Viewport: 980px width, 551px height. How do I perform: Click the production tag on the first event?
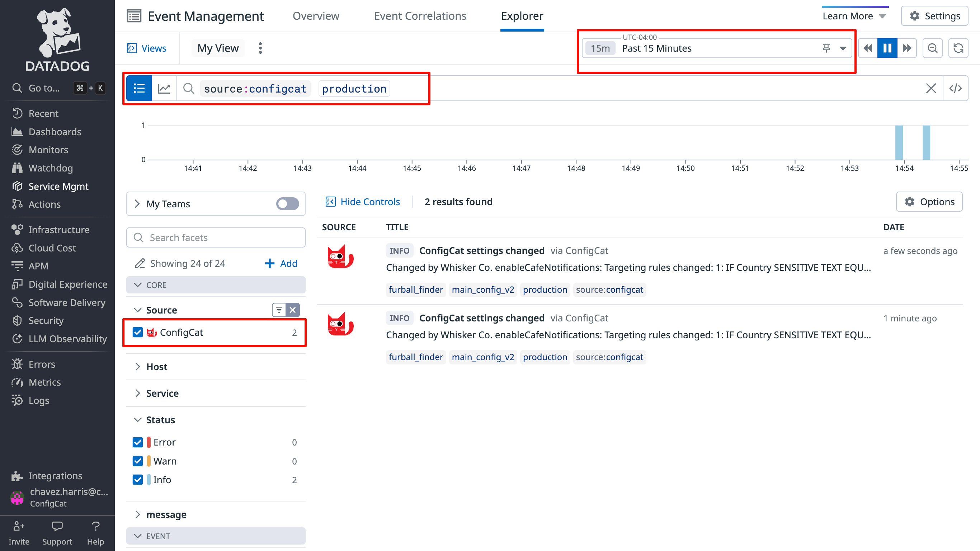tap(545, 289)
